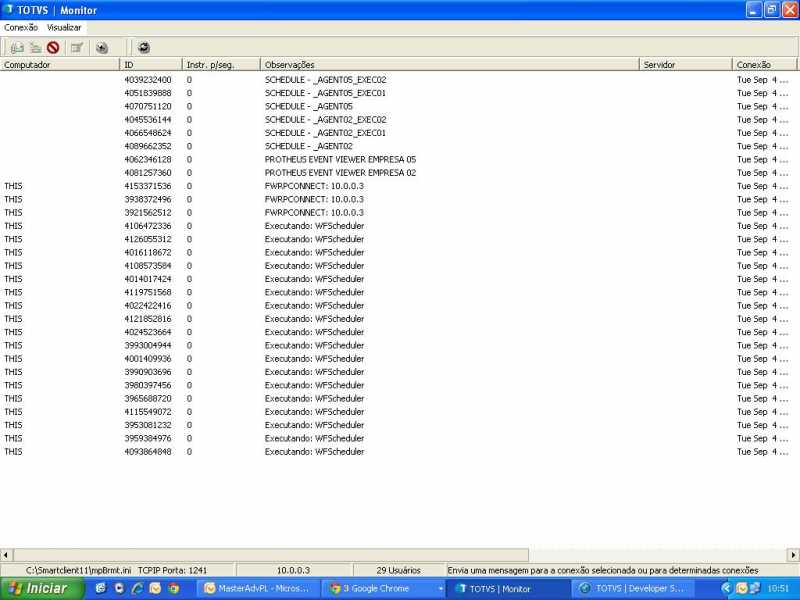This screenshot has height=600, width=800.
Task: Click FWRPCONNECT: 10.0.0.3 in row ID 3938372496
Action: [314, 199]
